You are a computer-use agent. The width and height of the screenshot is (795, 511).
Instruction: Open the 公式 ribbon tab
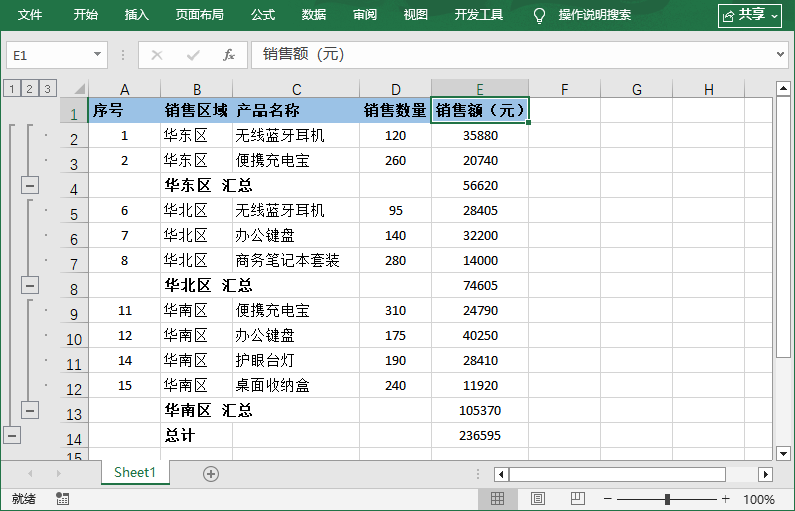(263, 15)
